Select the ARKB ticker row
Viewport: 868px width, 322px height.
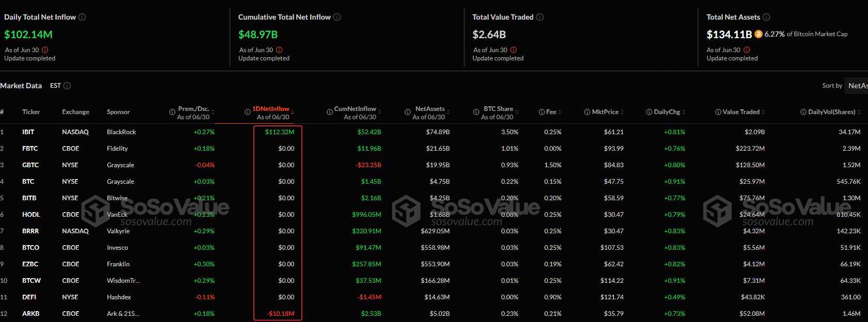click(x=31, y=314)
